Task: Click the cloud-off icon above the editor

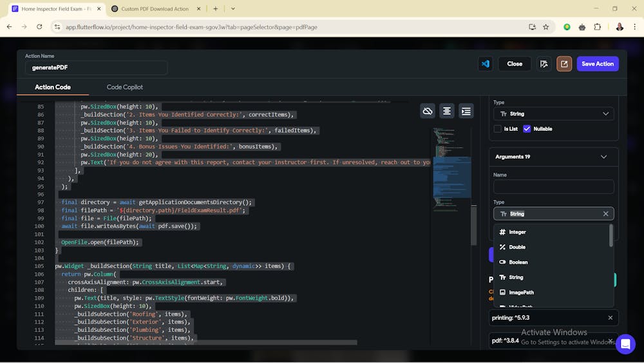Action: coord(427,111)
